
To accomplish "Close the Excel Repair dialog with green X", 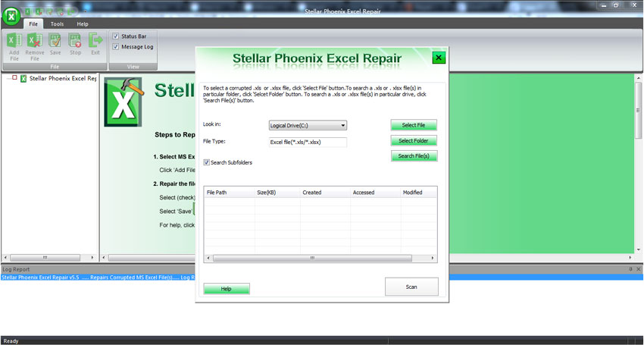I will click(x=439, y=58).
